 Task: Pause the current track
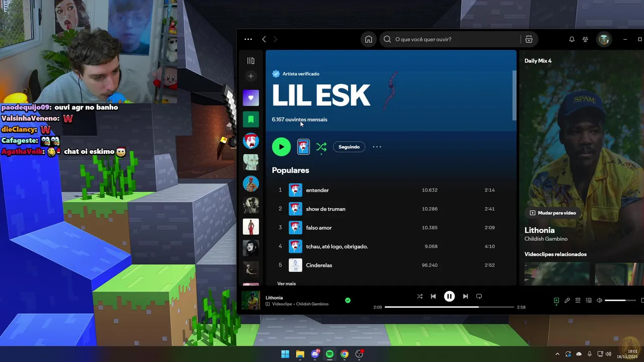click(449, 296)
